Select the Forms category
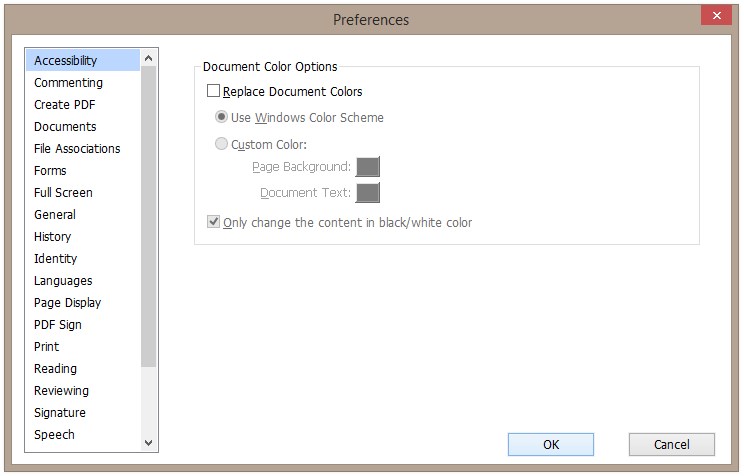Screen dimensions: 744x476 click(x=83, y=170)
